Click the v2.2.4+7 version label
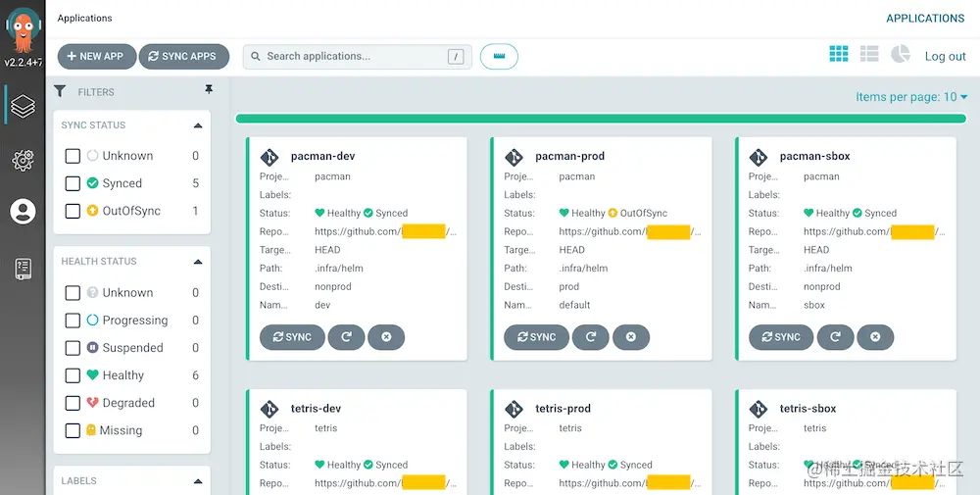 point(24,62)
